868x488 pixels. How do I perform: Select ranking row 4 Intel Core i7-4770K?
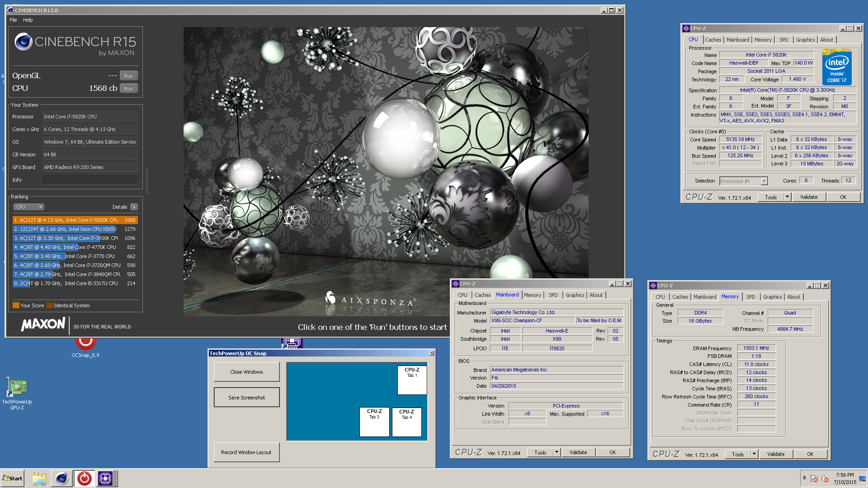coord(75,247)
